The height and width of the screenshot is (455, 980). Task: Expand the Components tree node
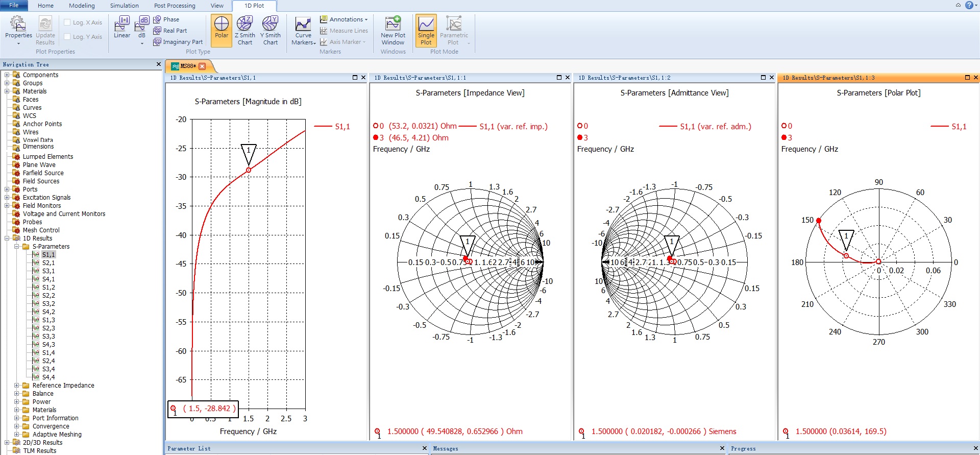pyautogui.click(x=7, y=75)
